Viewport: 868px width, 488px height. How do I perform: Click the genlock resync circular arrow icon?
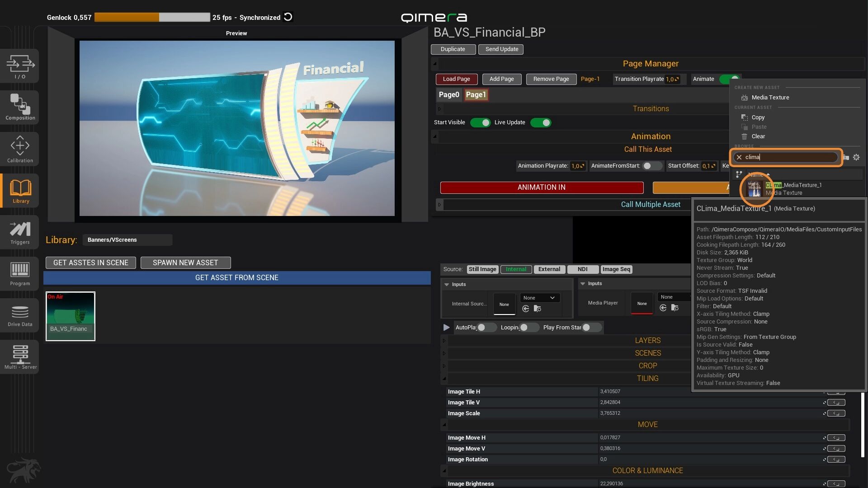point(288,17)
